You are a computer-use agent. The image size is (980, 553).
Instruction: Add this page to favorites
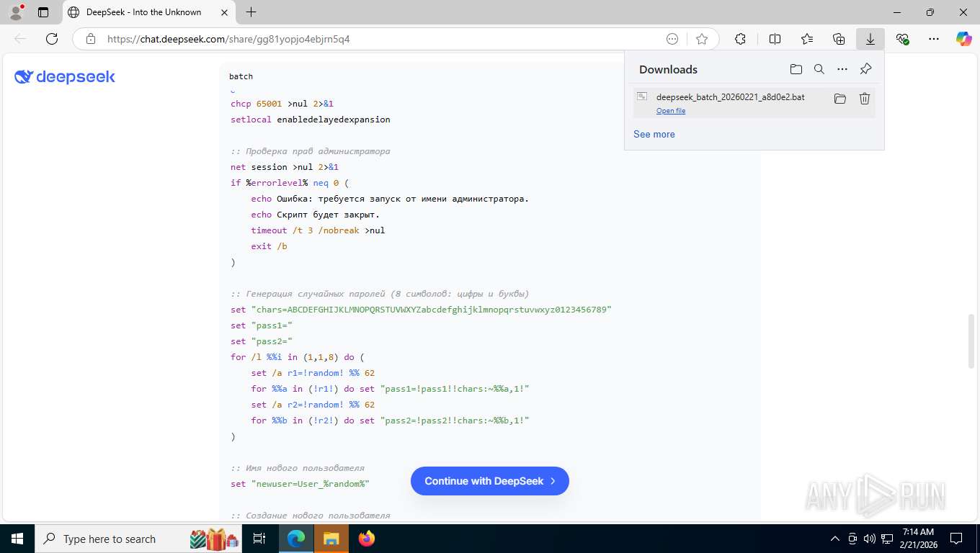pos(702,39)
